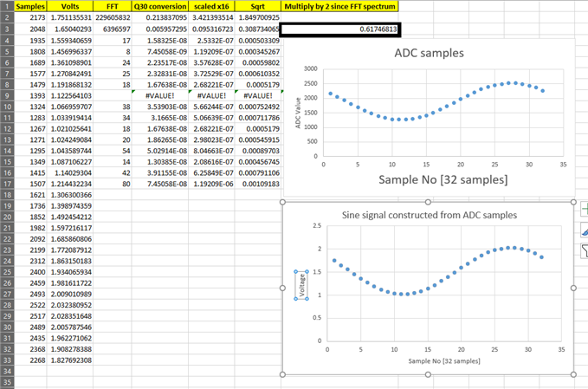Select the Samples header cell
The image size is (588, 389).
pos(30,6)
